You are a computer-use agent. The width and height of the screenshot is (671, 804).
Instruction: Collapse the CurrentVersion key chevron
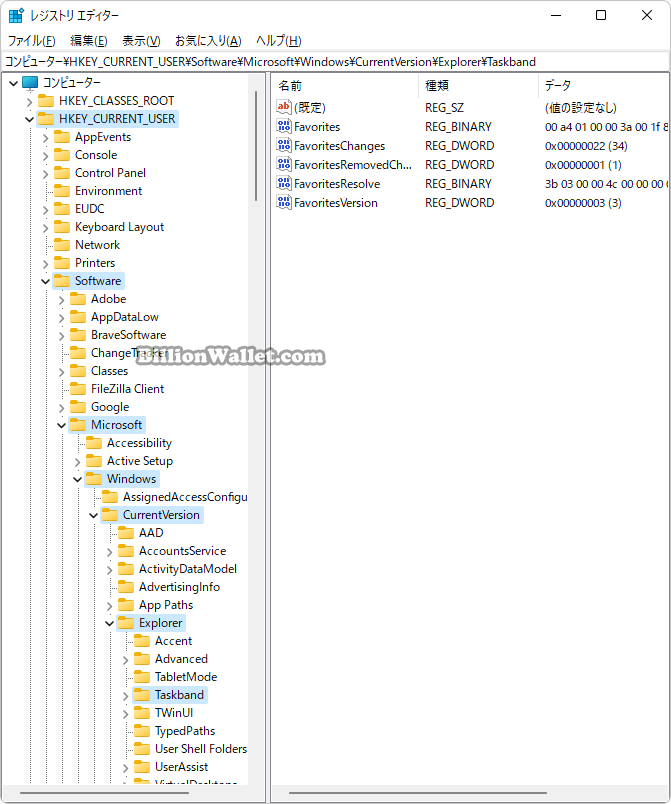pyautogui.click(x=93, y=516)
